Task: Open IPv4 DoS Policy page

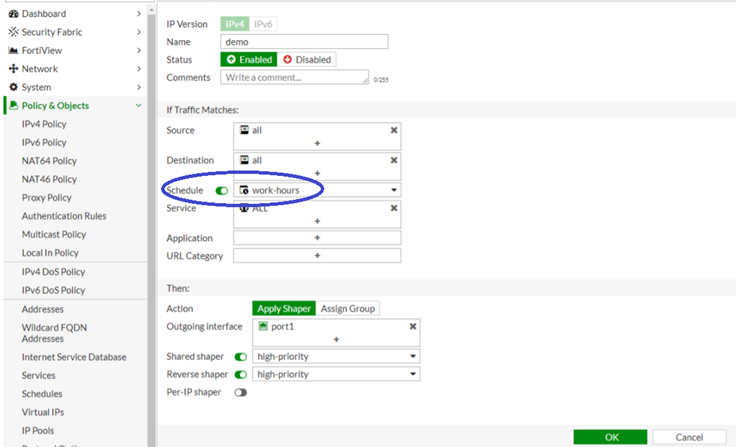Action: (54, 272)
